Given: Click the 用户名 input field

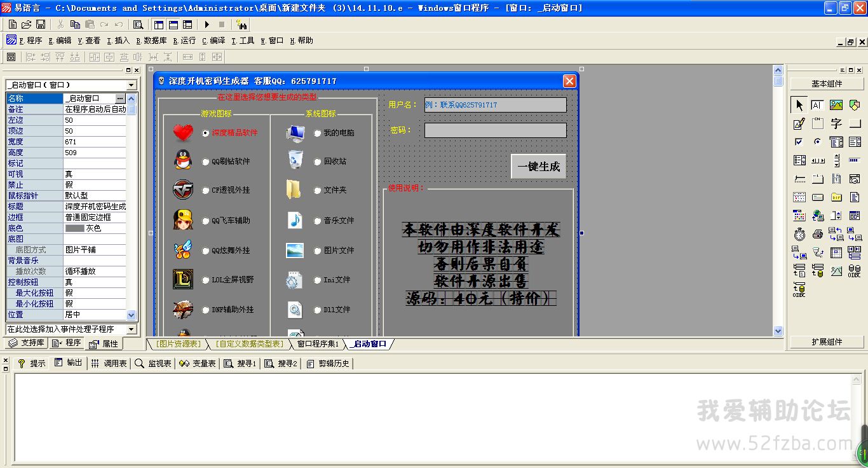Looking at the screenshot, I should click(x=495, y=105).
